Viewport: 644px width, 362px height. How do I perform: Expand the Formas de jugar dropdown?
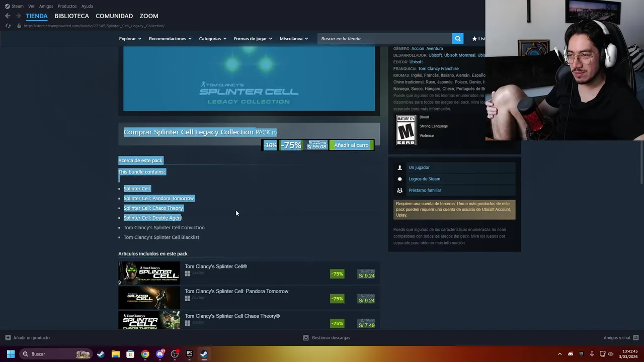coord(253,39)
